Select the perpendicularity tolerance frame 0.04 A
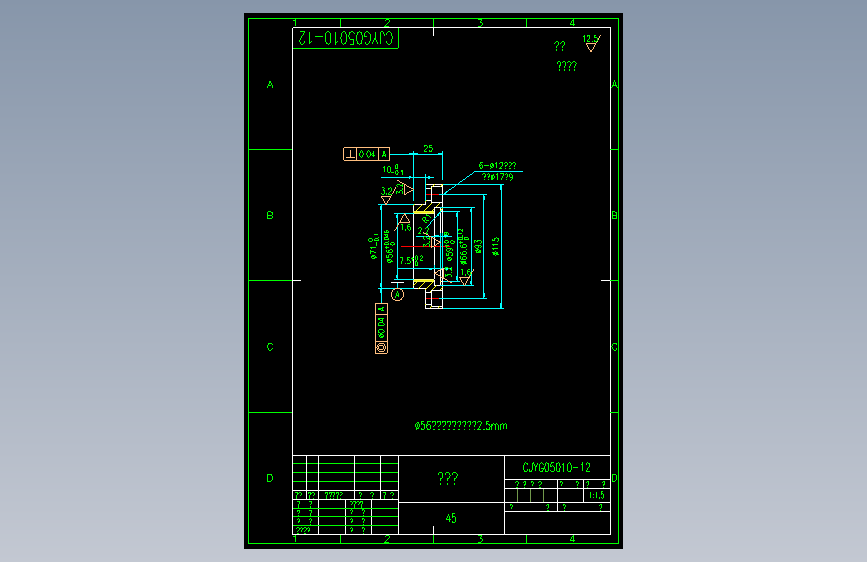867x562 pixels. tap(367, 154)
